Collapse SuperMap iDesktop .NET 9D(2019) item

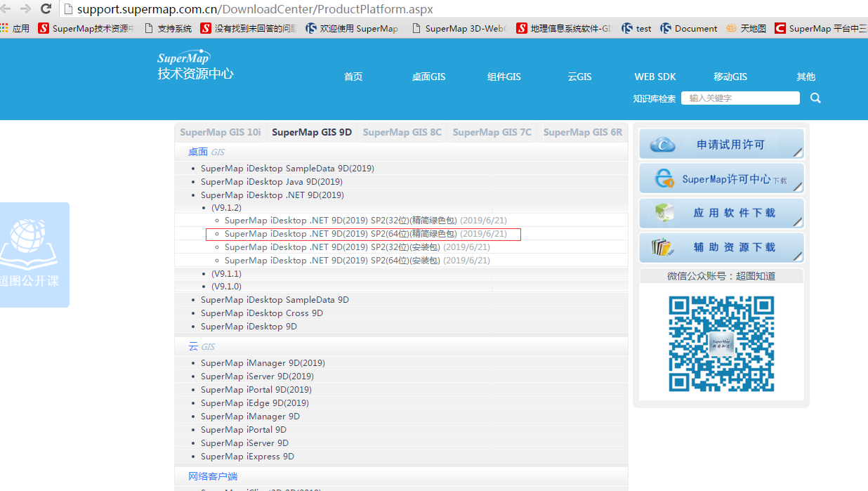click(x=272, y=195)
